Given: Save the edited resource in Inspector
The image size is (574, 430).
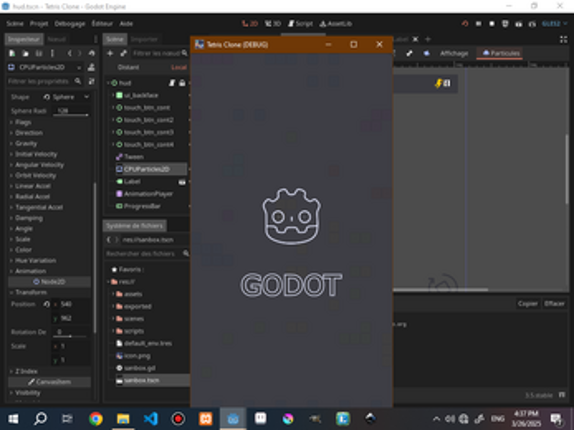Looking at the screenshot, I should pyautogui.click(x=38, y=53).
